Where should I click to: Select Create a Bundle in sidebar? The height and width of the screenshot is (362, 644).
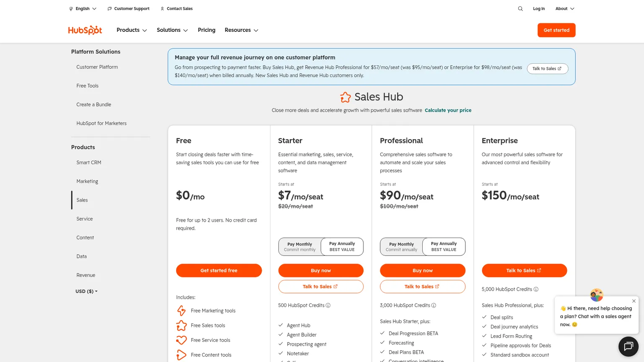(93, 105)
